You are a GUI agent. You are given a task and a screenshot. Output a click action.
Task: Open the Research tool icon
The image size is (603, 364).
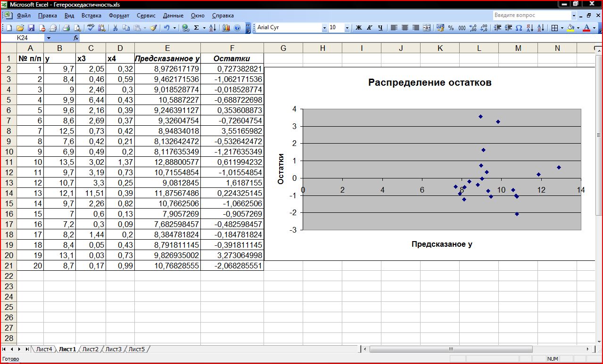click(102, 28)
